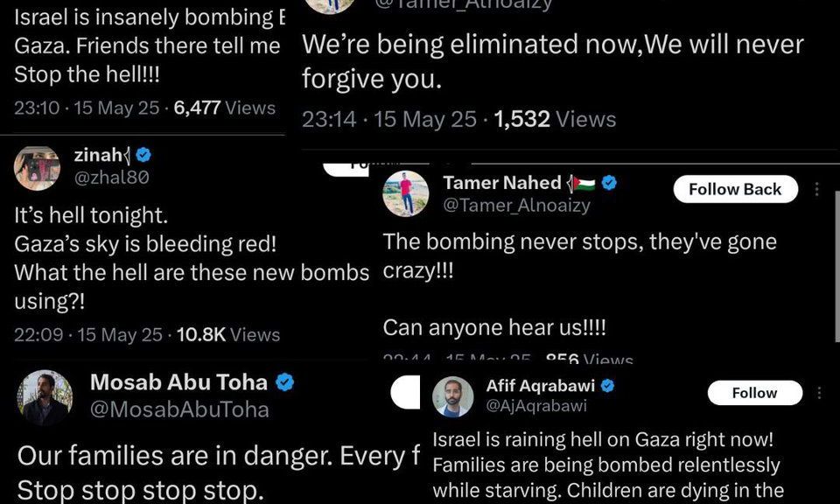Click the @MosabAbuToha handle
The height and width of the screenshot is (504, 840).
[x=179, y=409]
